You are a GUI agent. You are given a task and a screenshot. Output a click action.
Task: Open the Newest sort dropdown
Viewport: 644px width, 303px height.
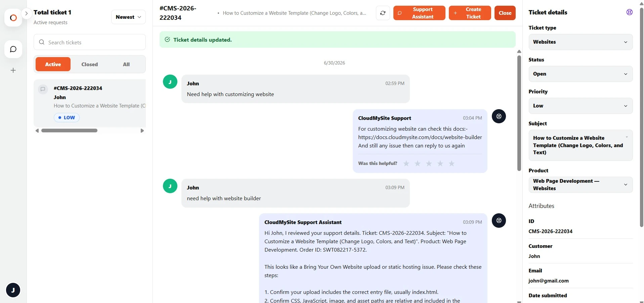click(x=128, y=17)
